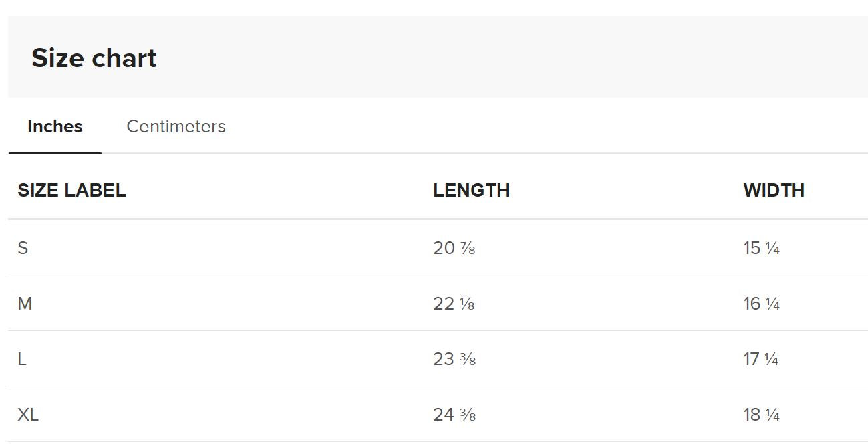Click the 23 ⅜ length value
Image resolution: width=868 pixels, height=448 pixels.
pyautogui.click(x=454, y=359)
